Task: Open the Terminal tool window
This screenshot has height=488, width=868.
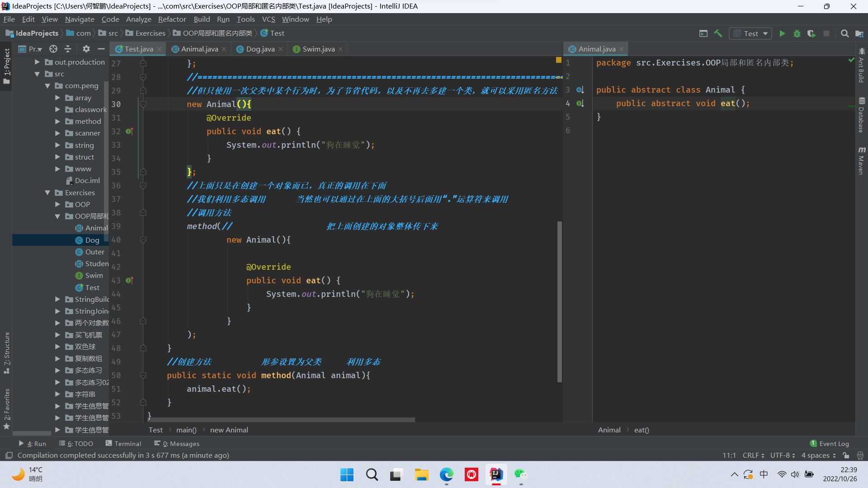Action: (123, 444)
